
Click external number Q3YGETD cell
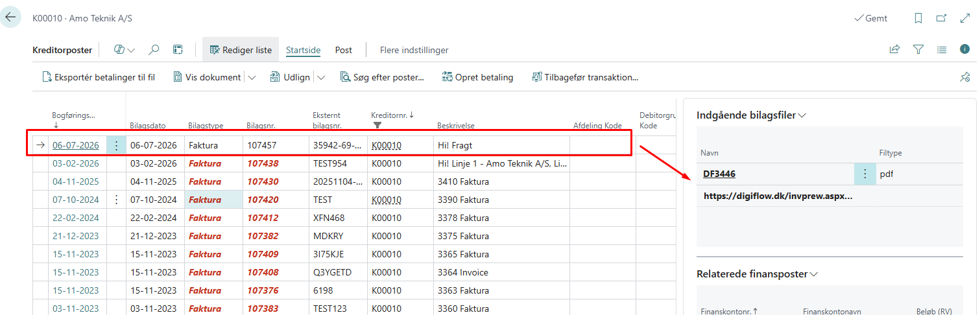click(x=338, y=272)
